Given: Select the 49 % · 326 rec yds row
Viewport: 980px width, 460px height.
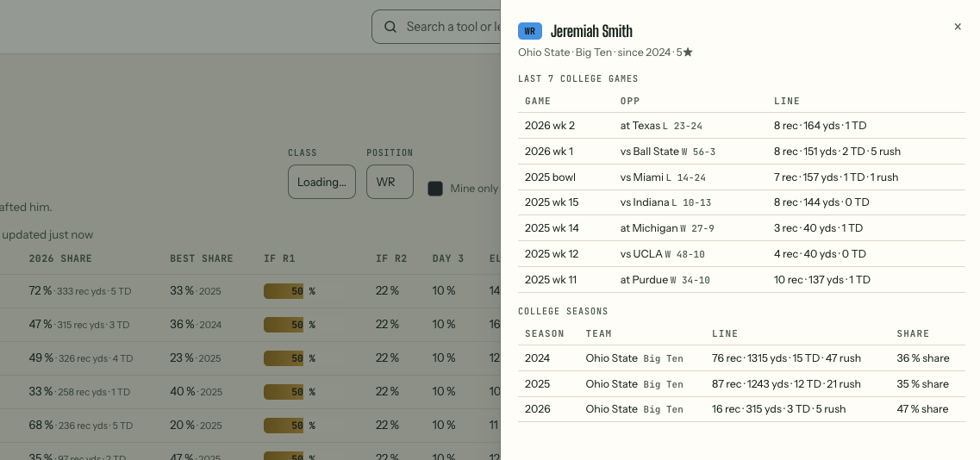Looking at the screenshot, I should pyautogui.click(x=250, y=358).
